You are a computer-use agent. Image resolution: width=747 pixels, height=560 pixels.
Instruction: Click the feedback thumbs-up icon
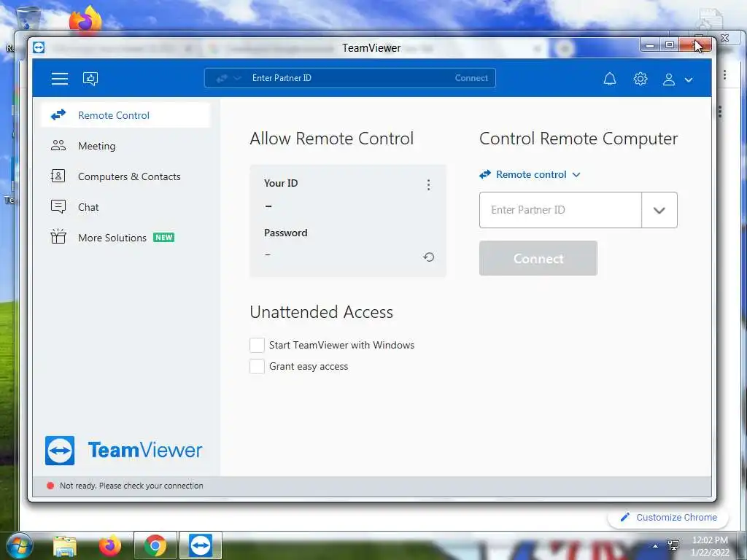pyautogui.click(x=90, y=79)
